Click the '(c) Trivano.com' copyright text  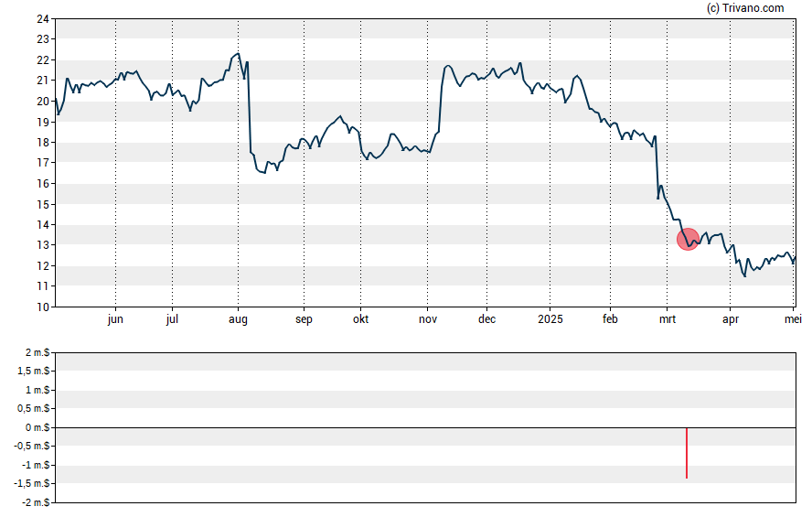pyautogui.click(x=745, y=8)
